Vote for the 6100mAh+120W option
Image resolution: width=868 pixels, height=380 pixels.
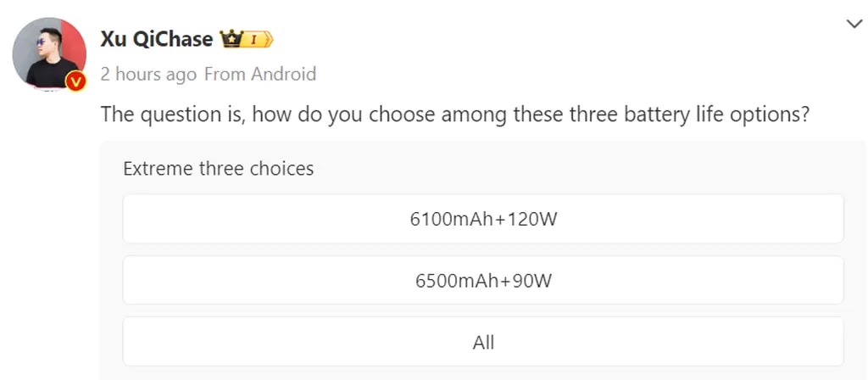click(x=483, y=219)
